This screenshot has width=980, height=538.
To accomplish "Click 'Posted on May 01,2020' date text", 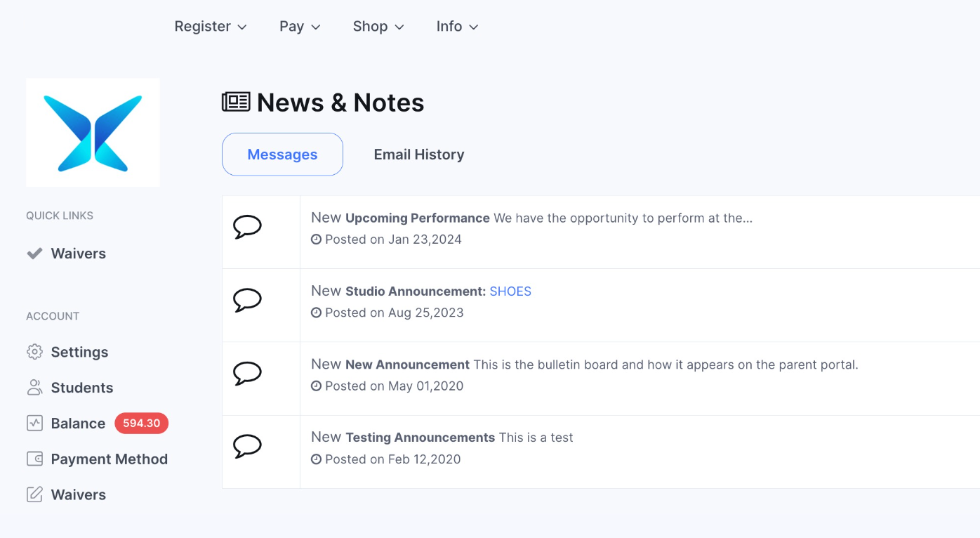I will (395, 386).
